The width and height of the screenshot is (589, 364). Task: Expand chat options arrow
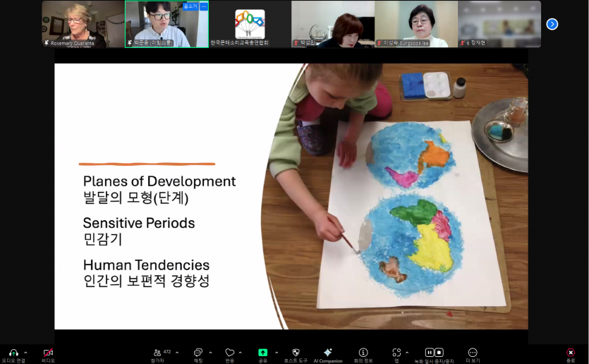[210, 353]
